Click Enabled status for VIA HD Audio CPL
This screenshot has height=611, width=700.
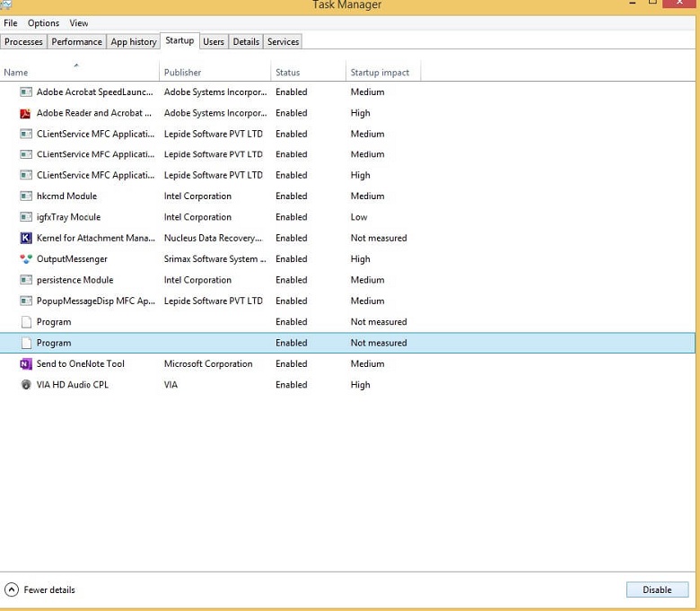292,385
